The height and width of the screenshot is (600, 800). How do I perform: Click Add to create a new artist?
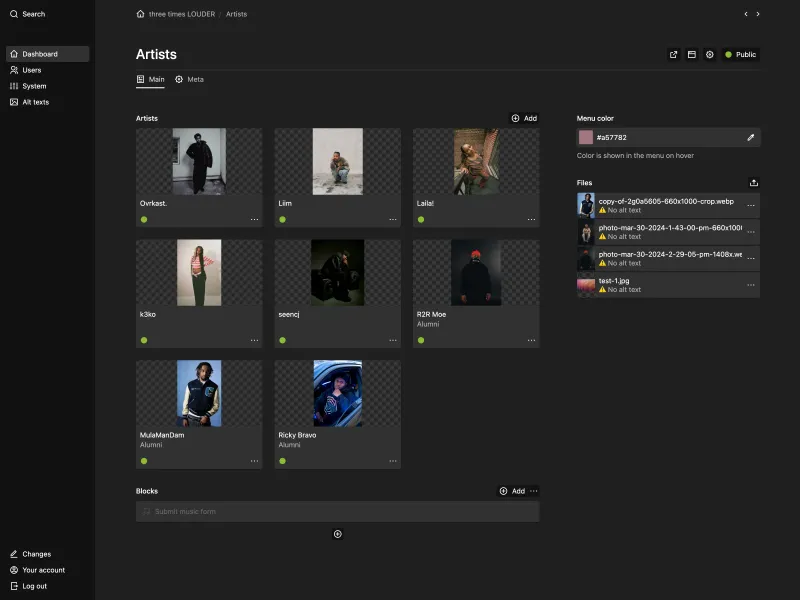click(x=523, y=118)
